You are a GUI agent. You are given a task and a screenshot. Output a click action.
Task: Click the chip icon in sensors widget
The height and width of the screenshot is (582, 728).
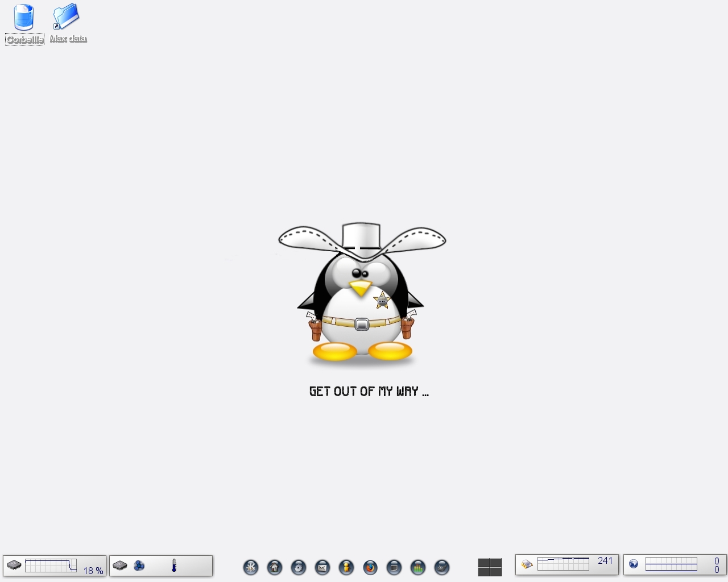tap(120, 566)
